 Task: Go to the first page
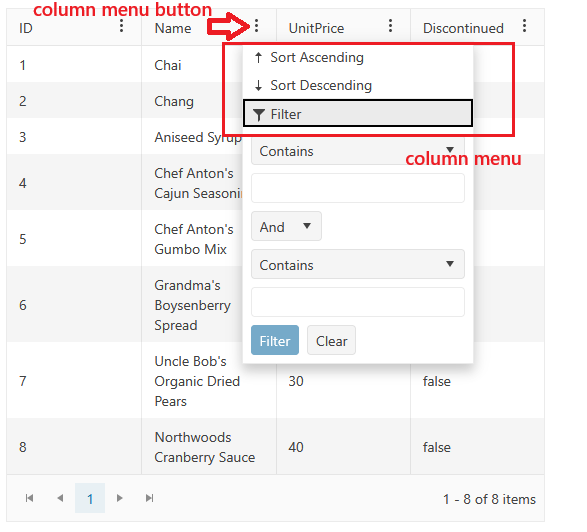click(30, 498)
